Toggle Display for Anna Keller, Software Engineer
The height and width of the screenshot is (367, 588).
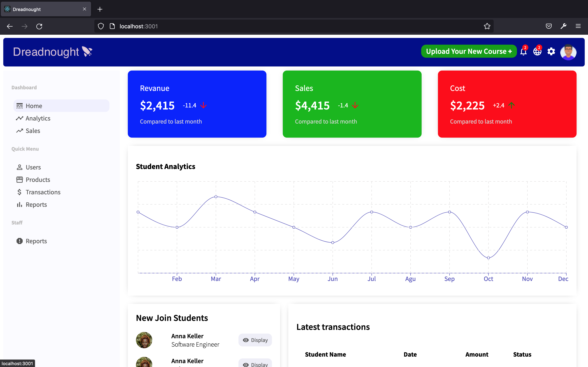pos(255,340)
